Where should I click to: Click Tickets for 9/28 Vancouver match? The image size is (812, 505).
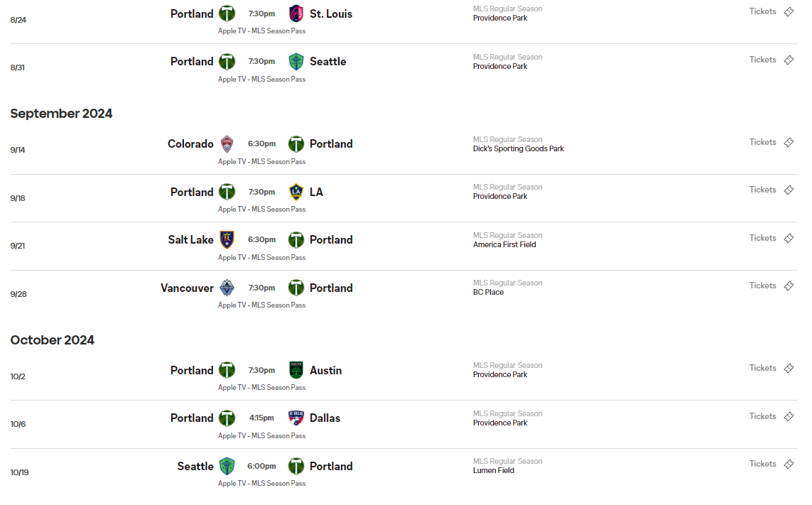pyautogui.click(x=762, y=286)
